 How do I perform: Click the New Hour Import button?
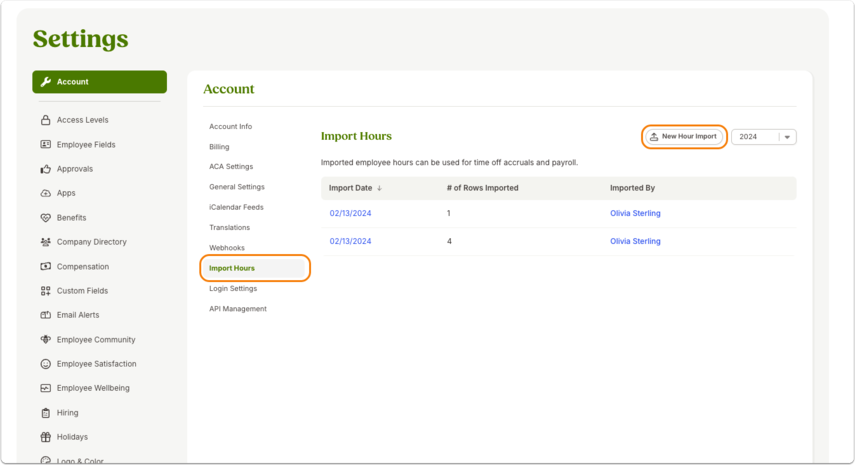684,137
